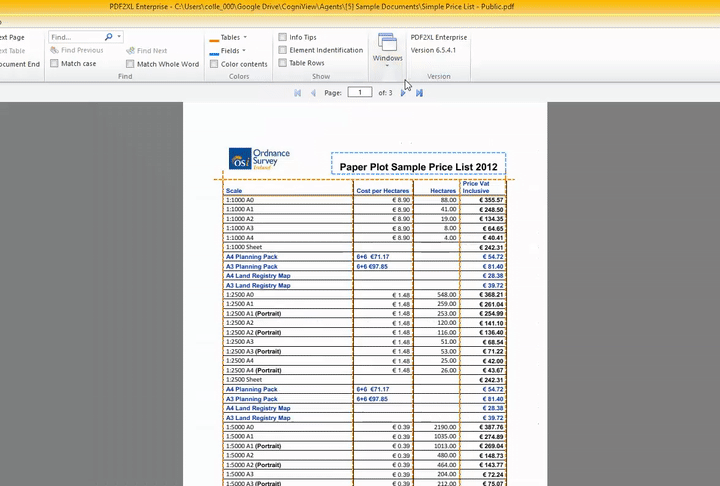Enable the Match case checkbox
Viewport: 720px width, 486px height.
click(54, 64)
